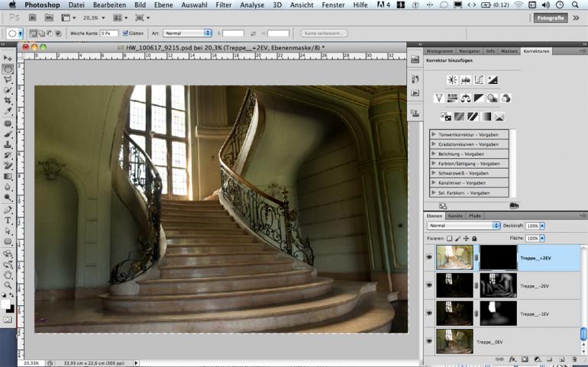Toggle lock image pixels brush icon
Screen dimensions: 588x367
(458, 238)
